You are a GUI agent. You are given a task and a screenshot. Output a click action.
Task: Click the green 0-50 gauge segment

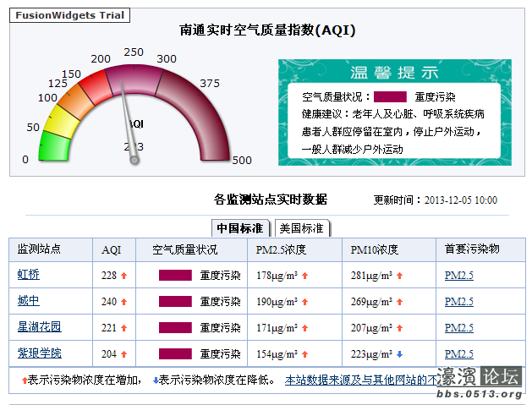54,146
